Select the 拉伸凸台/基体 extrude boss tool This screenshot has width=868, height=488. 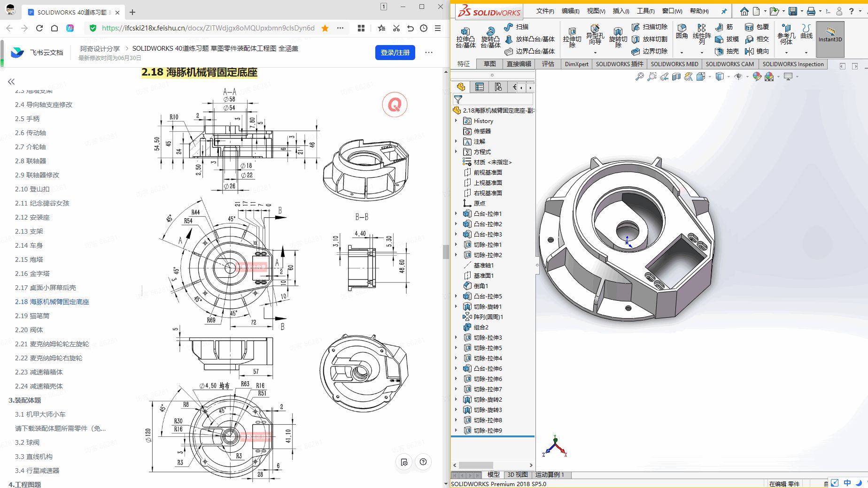pyautogui.click(x=465, y=38)
